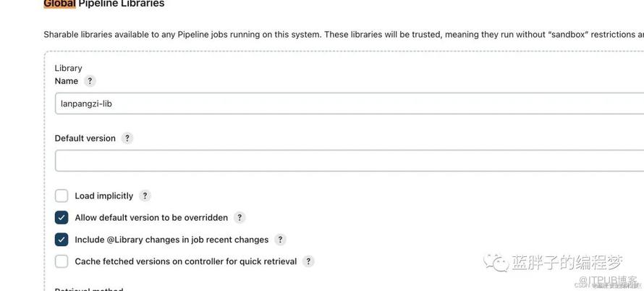Open help for the library Name field
644x291 pixels.
[x=90, y=81]
